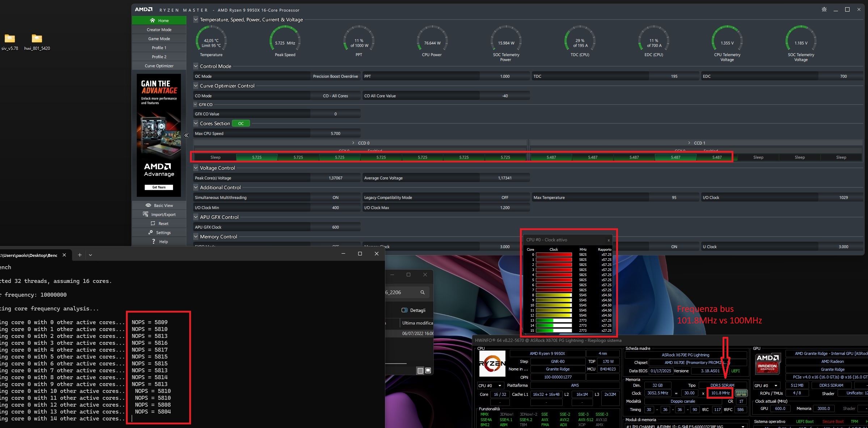868x428 pixels.
Task: Open the Help question mark item
Action: pyautogui.click(x=154, y=242)
